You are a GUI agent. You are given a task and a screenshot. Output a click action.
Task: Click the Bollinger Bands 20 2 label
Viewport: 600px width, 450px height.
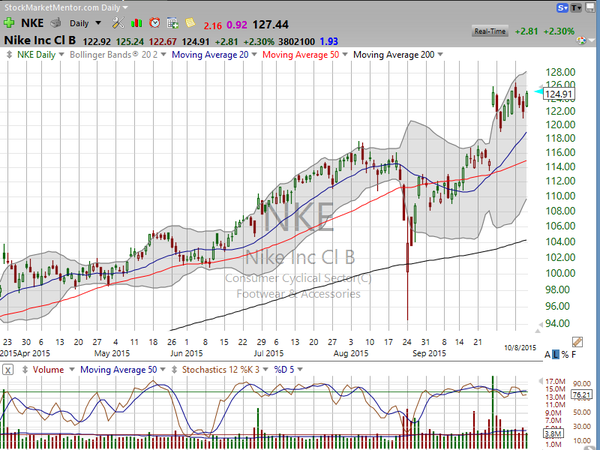coord(114,55)
